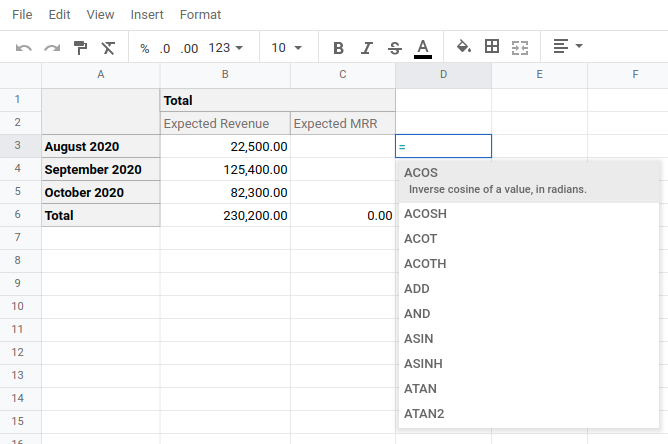
Task: Expand the align dropdown arrow
Action: coord(579,46)
